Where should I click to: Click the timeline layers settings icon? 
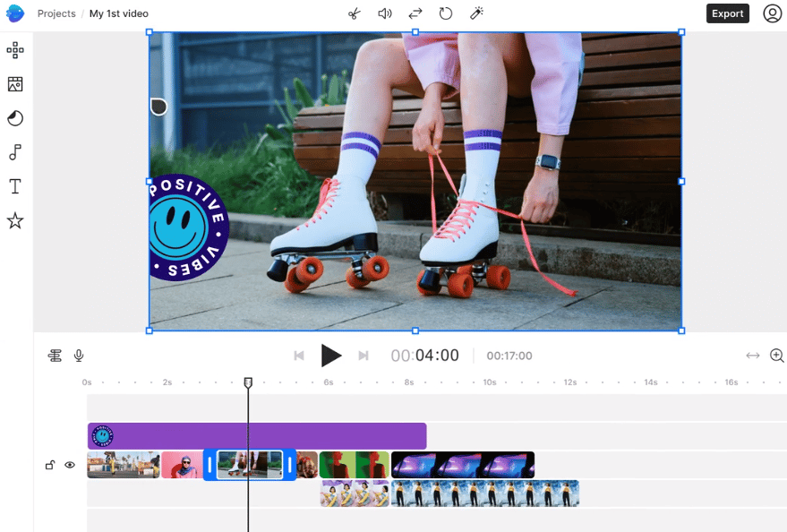[55, 356]
